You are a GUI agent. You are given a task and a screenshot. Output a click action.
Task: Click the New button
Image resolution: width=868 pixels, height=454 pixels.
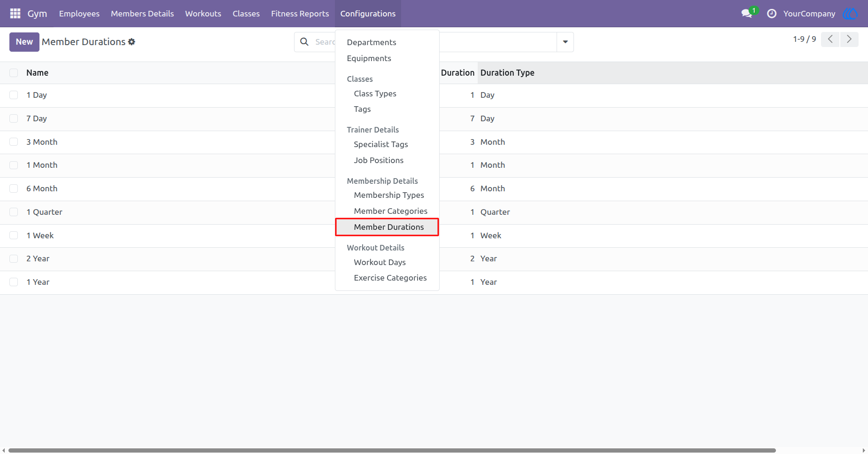(24, 42)
